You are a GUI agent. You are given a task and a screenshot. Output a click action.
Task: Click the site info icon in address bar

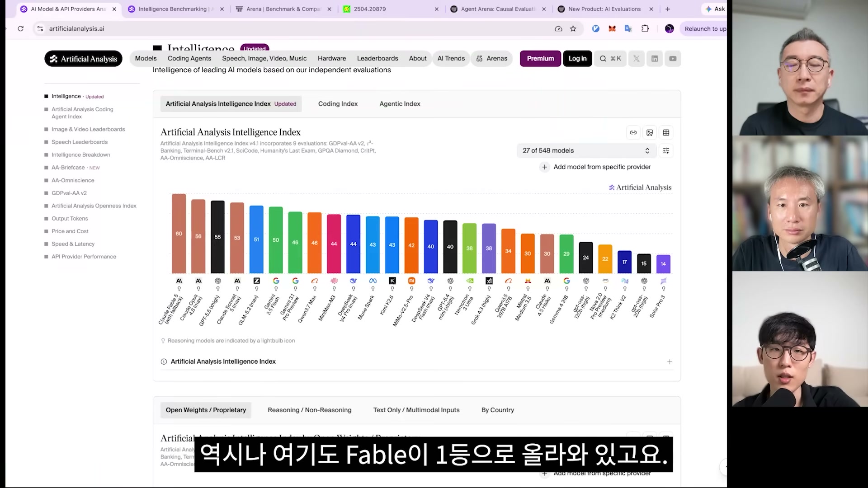point(40,28)
